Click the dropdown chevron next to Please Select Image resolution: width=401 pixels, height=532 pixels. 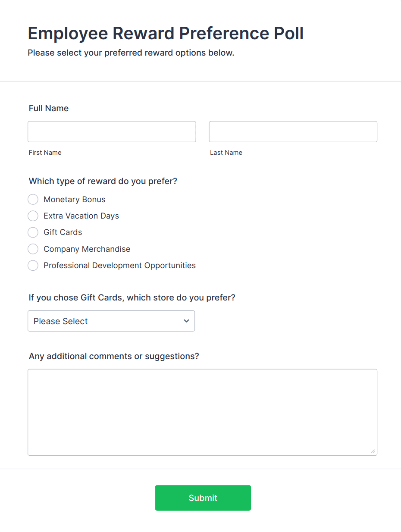[x=186, y=321]
